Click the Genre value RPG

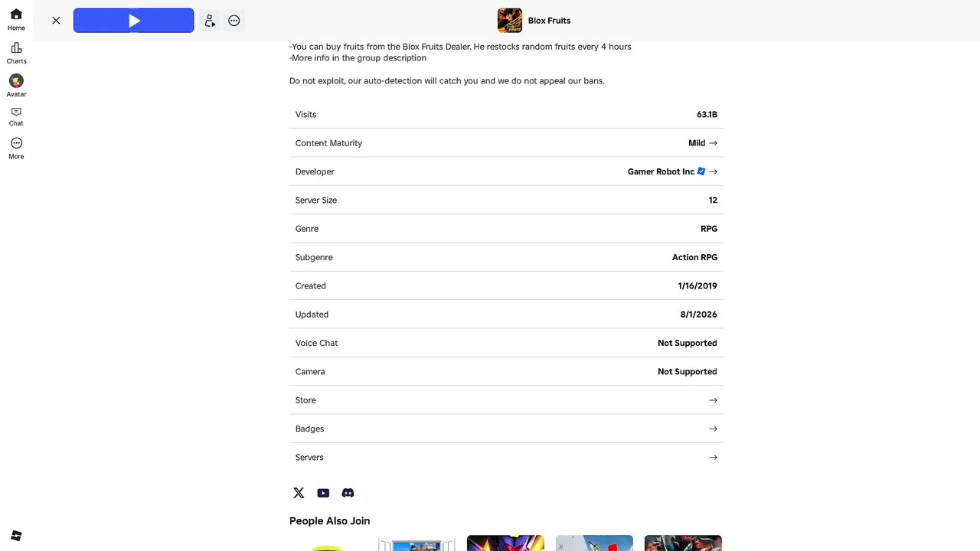[709, 229]
